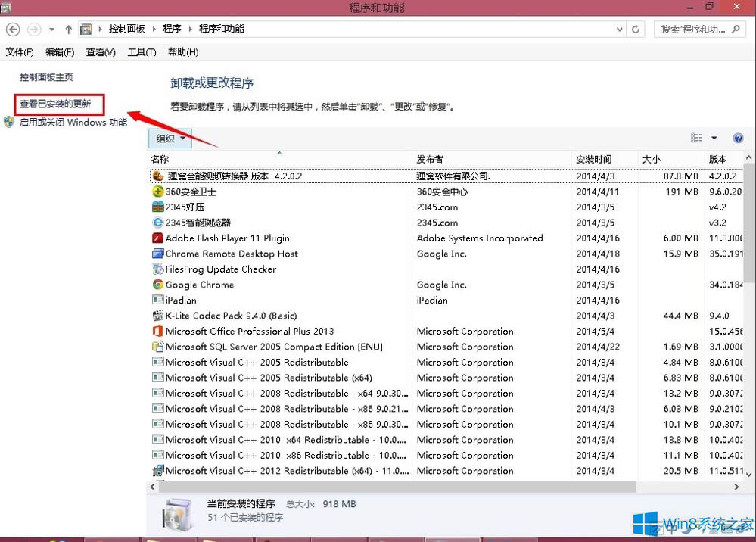Select Chrome Remote Desktop Host icon
The width and height of the screenshot is (756, 542).
click(x=157, y=253)
